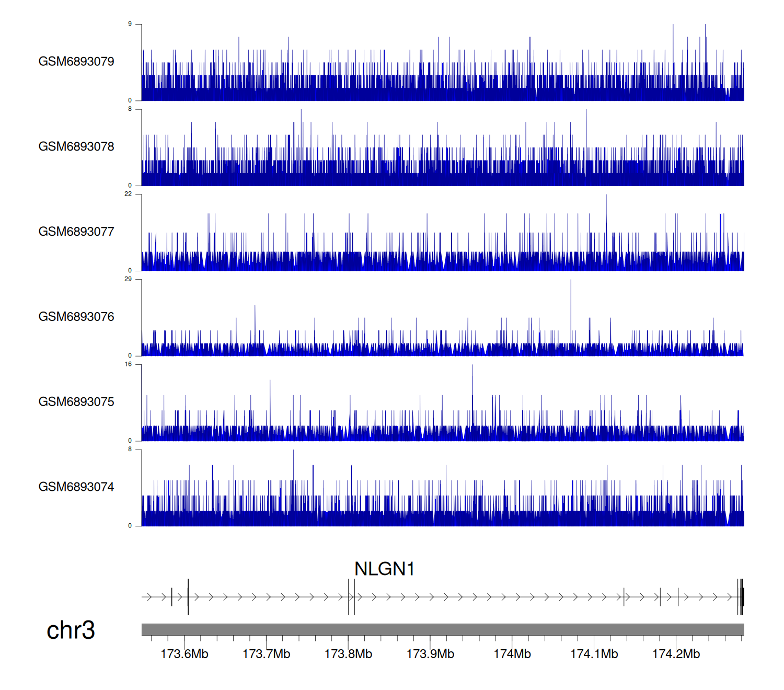Select the 174.2Mb coordinate label
Screen dimensions: 784x690
coord(676,654)
